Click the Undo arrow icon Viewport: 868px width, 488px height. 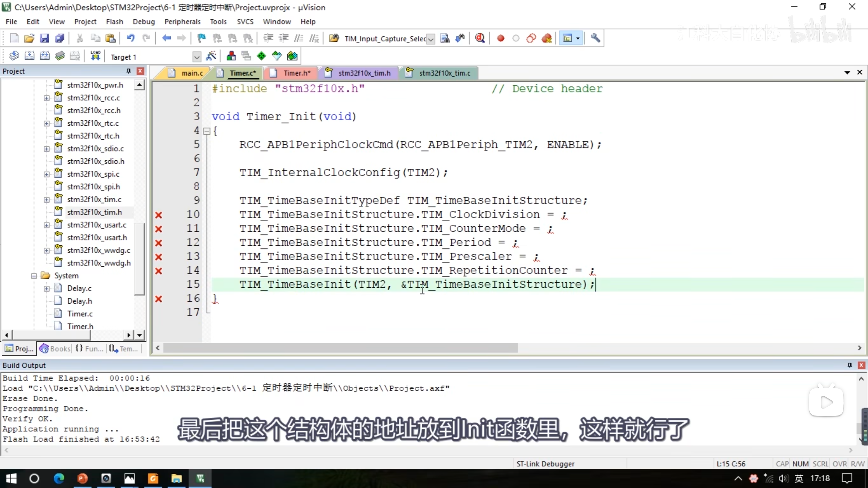[131, 38]
